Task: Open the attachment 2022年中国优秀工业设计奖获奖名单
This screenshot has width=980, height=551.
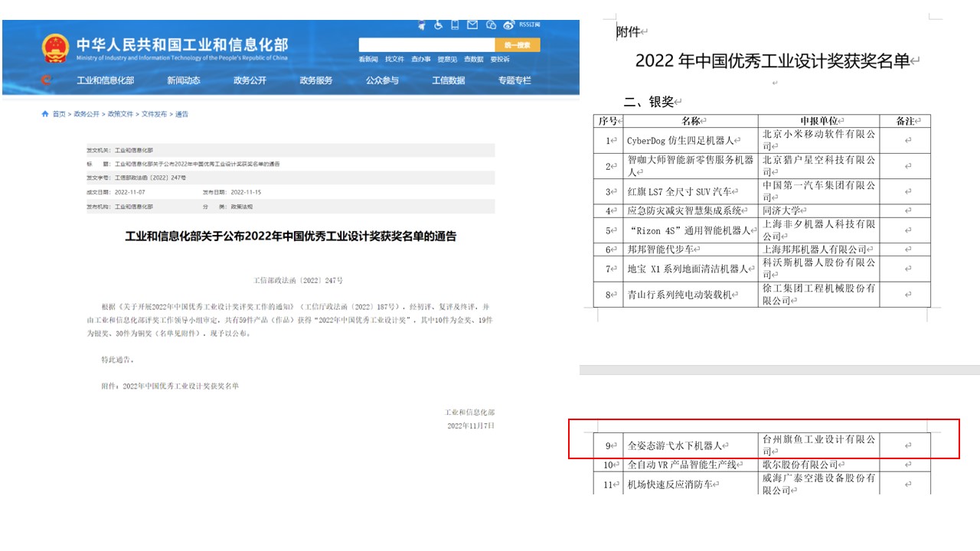Action: [181, 386]
